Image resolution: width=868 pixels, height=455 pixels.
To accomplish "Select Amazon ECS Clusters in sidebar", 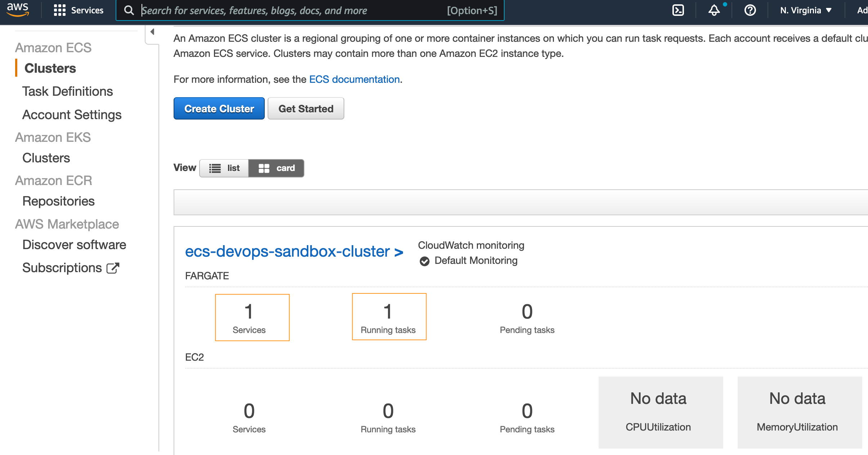I will click(x=50, y=68).
